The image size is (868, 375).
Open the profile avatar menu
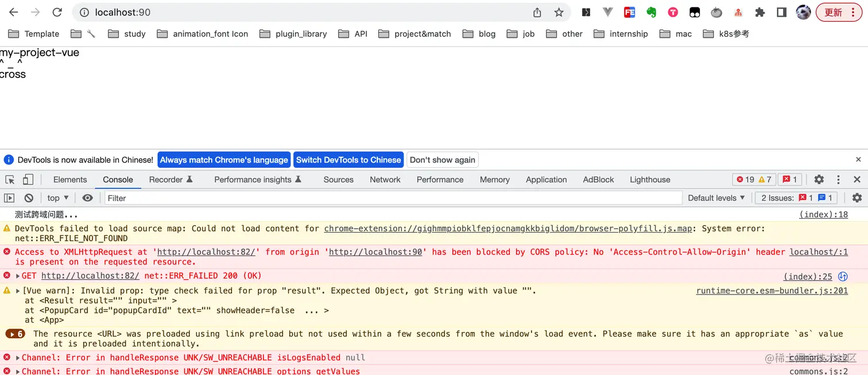click(803, 12)
